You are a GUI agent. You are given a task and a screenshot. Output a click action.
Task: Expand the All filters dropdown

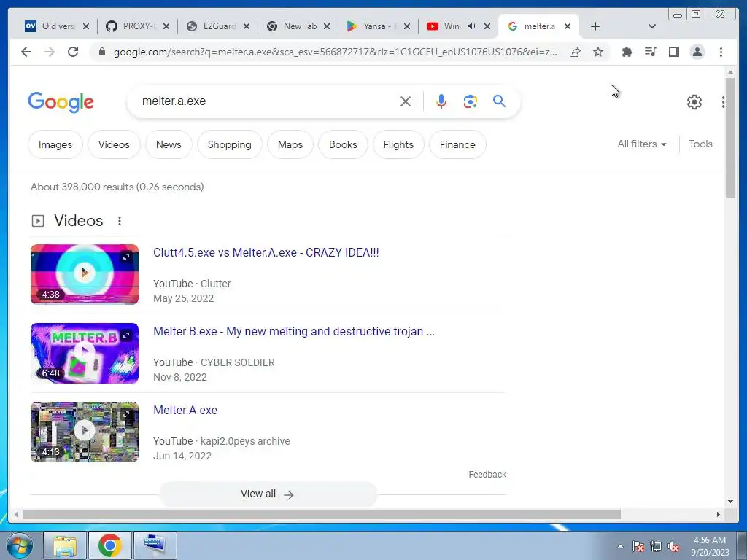(642, 144)
